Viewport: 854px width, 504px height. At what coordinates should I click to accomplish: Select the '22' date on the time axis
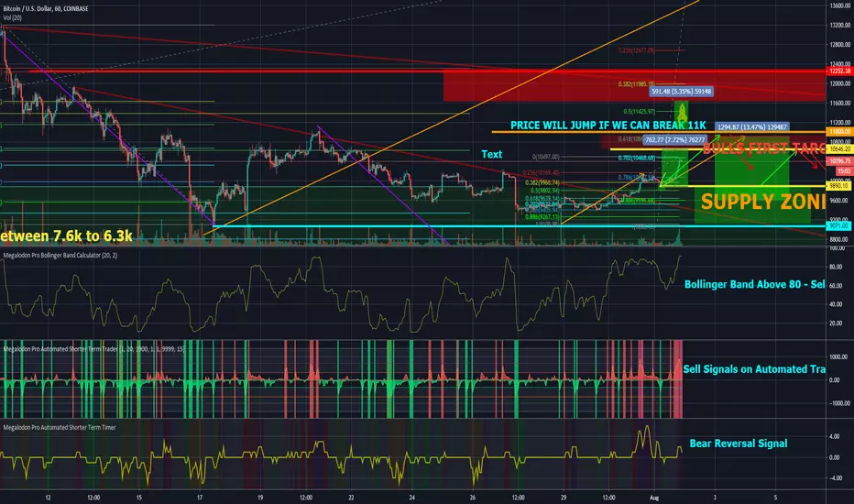351,498
